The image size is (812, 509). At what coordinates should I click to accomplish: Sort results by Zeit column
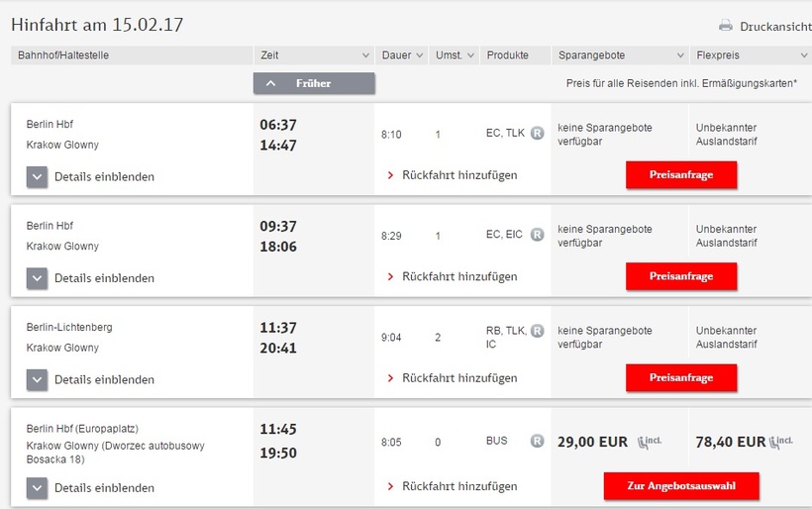pyautogui.click(x=314, y=55)
